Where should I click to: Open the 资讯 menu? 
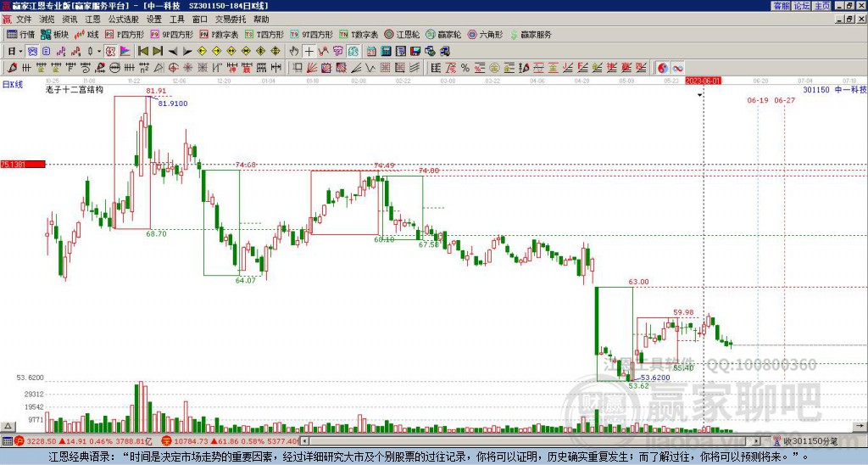pyautogui.click(x=70, y=20)
